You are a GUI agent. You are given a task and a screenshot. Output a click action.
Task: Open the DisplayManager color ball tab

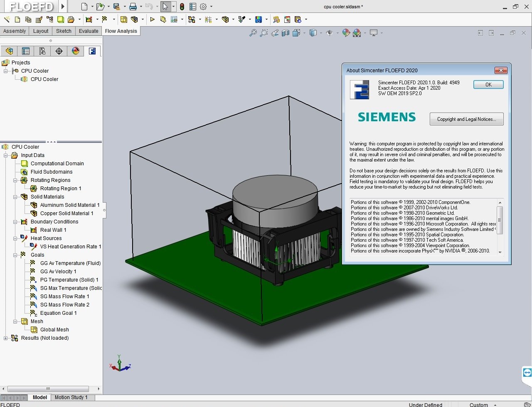coord(75,51)
